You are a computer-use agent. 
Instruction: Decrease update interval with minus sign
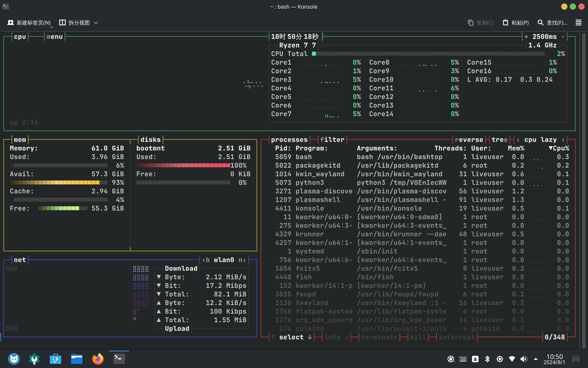coord(563,37)
